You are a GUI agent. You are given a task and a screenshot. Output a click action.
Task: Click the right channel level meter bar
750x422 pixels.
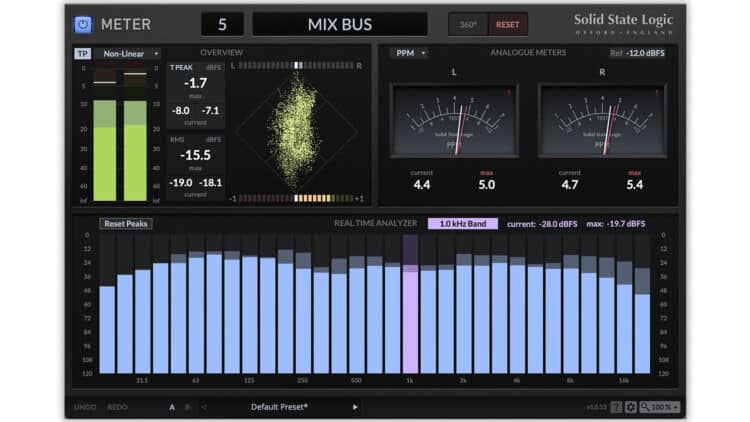tap(135, 135)
